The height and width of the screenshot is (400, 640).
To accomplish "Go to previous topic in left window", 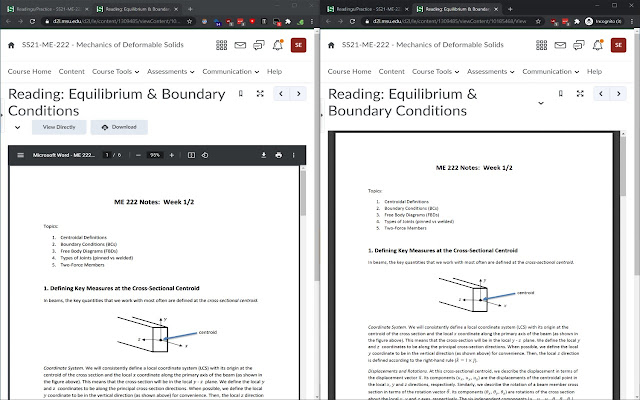I will [281, 94].
